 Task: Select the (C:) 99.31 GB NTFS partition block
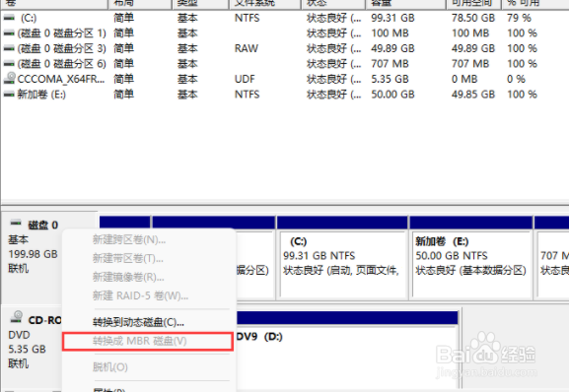[342, 258]
